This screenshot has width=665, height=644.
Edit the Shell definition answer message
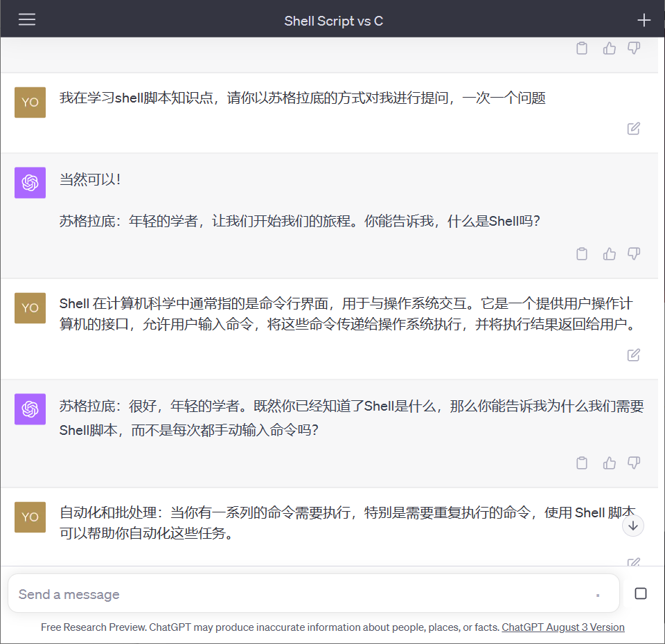(x=633, y=355)
